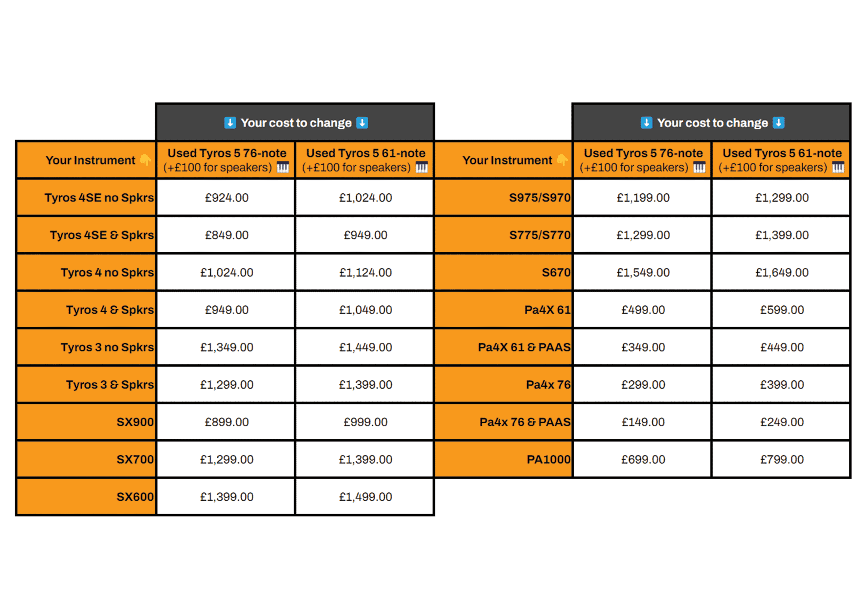Click the piano icon in left table's 61-note header

pos(421,167)
